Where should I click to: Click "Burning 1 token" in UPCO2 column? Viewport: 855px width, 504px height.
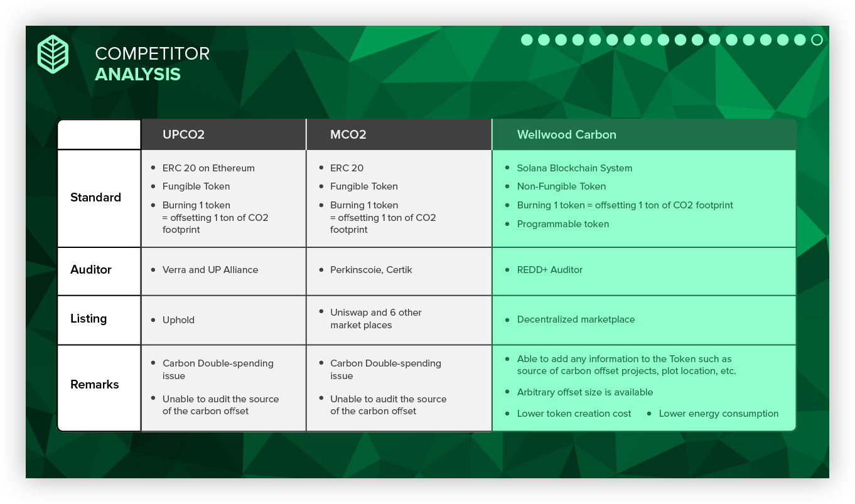point(196,205)
